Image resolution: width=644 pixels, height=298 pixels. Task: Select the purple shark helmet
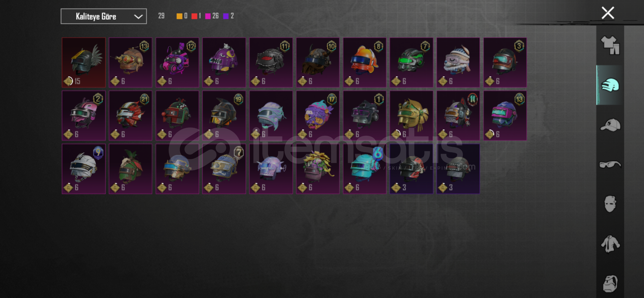click(x=224, y=63)
